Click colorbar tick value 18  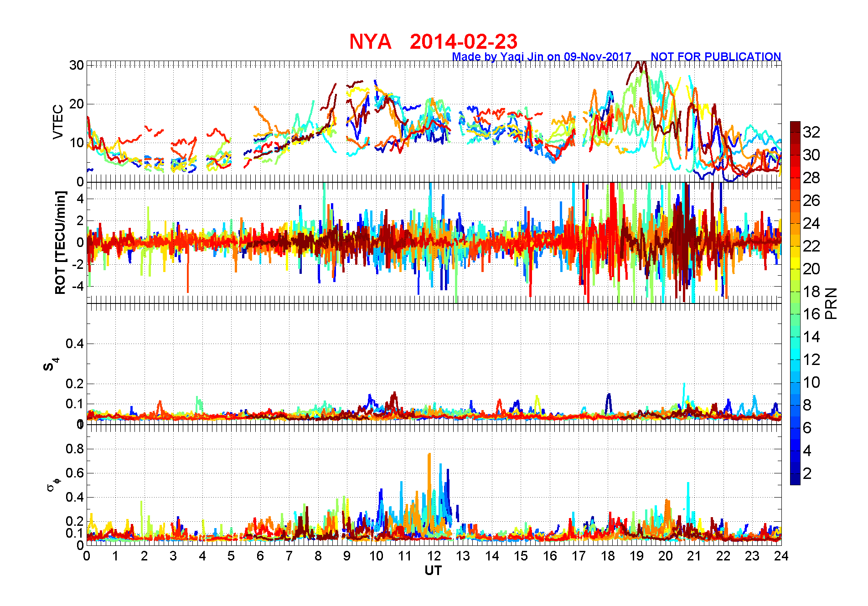click(x=811, y=292)
